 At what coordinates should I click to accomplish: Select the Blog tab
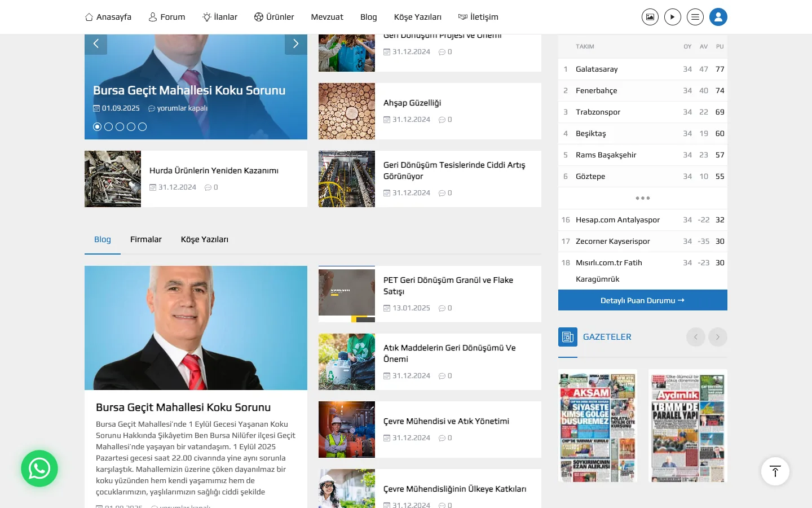pos(103,239)
